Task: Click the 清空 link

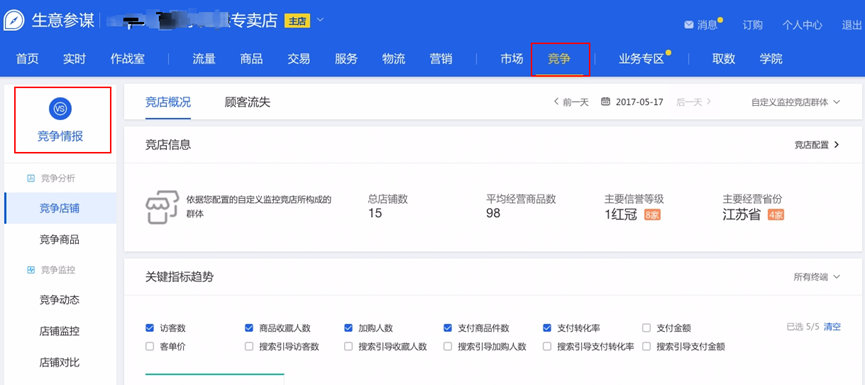Action: point(832,327)
